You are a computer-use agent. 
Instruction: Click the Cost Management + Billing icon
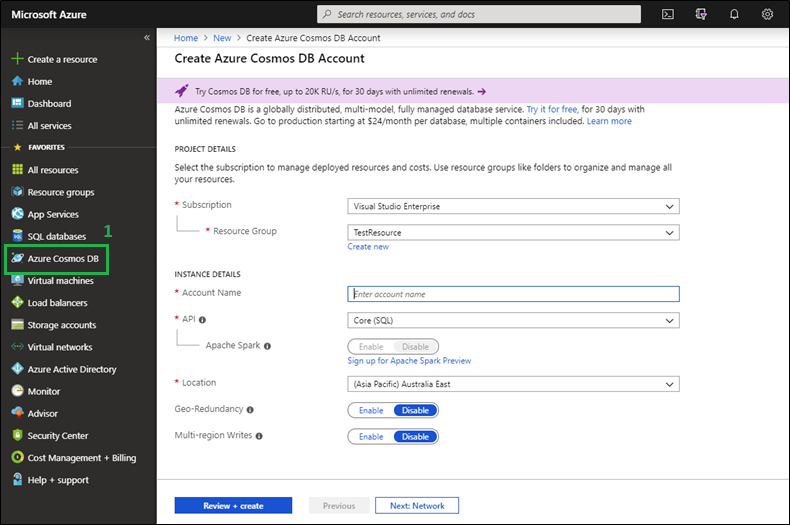tap(17, 457)
